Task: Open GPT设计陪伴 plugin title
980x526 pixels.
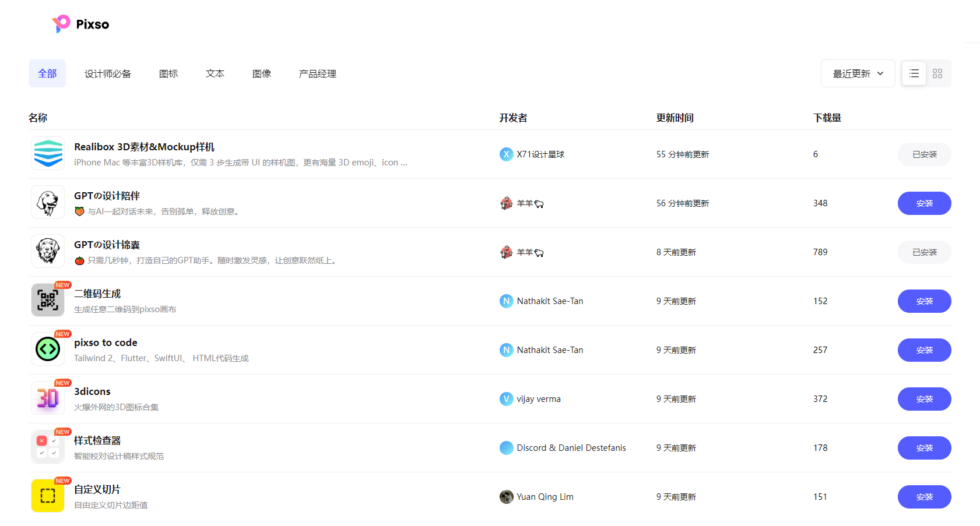Action: tap(107, 196)
